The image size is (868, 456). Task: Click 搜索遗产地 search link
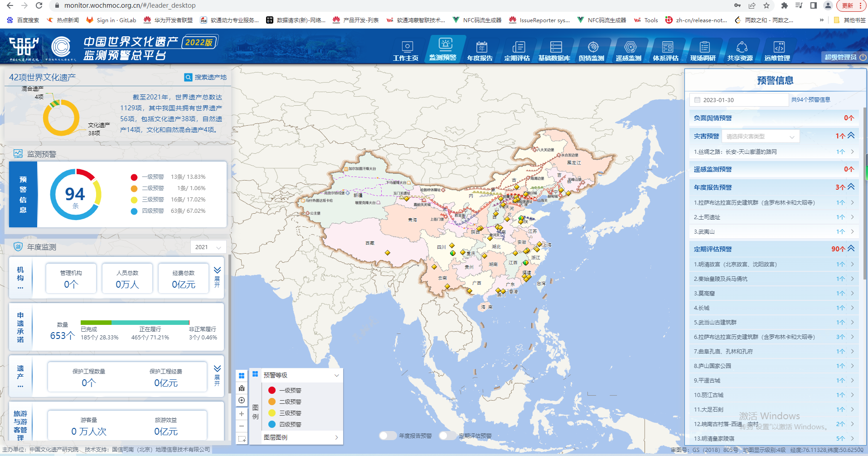(210, 77)
